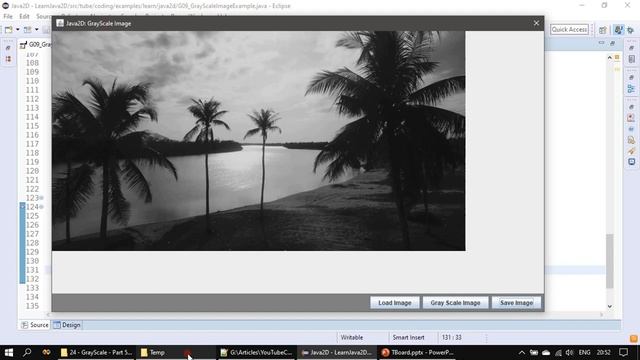Click the editor scrollbar down arrow
640x360 pixels.
pyautogui.click(x=609, y=307)
